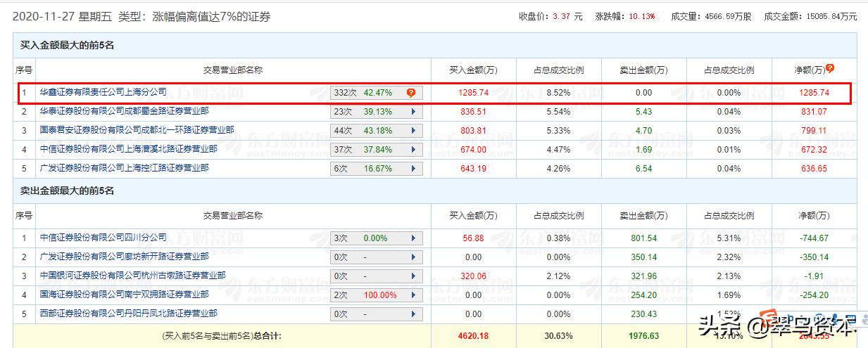
Task: Expand the 0次 arrow for 广发证券廊坊新开路 row
Action: (x=412, y=257)
